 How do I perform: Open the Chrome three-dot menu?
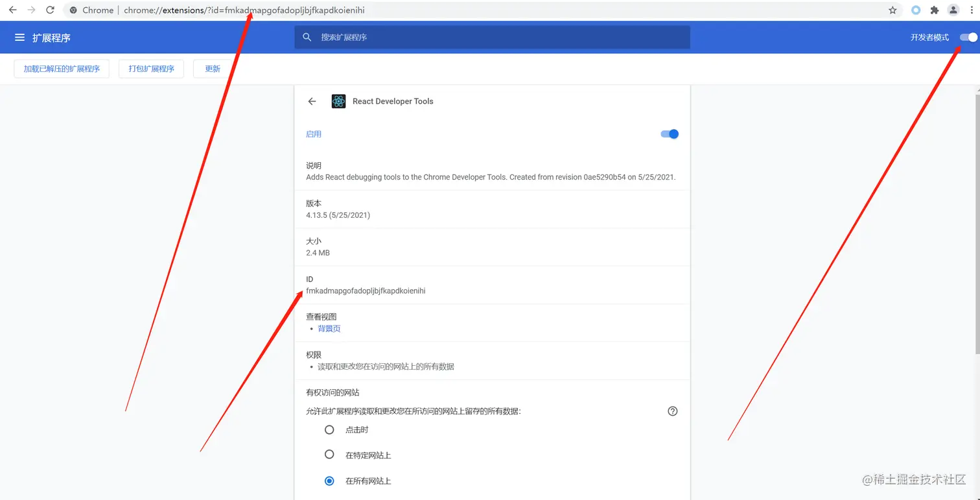pyautogui.click(x=971, y=10)
